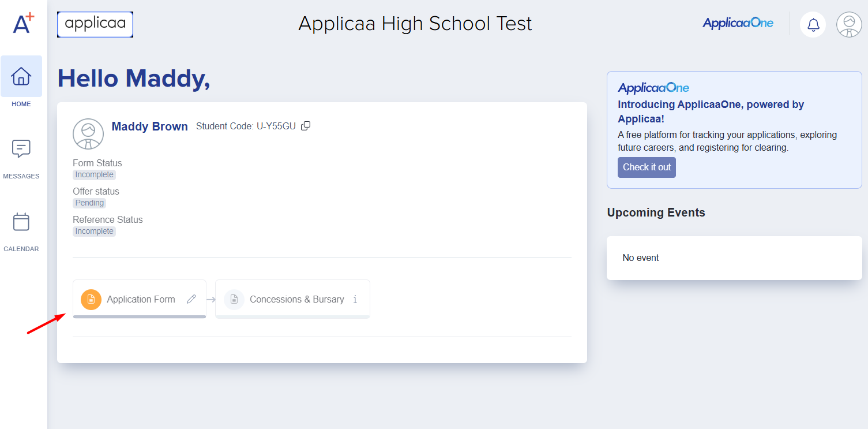
Task: Select the Concessions & Bursary step label
Action: 296,299
